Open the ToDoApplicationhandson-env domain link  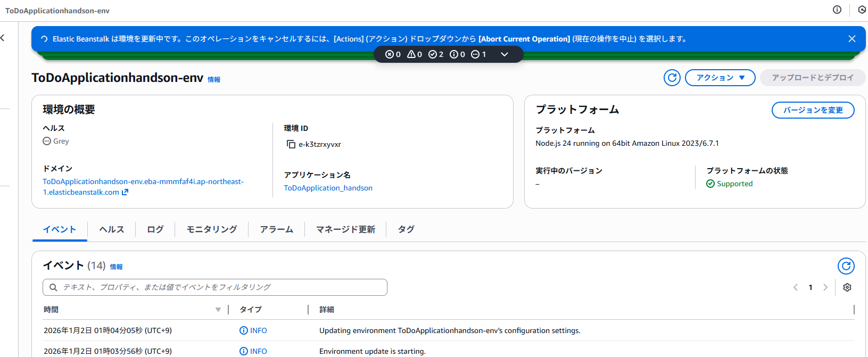(x=143, y=187)
